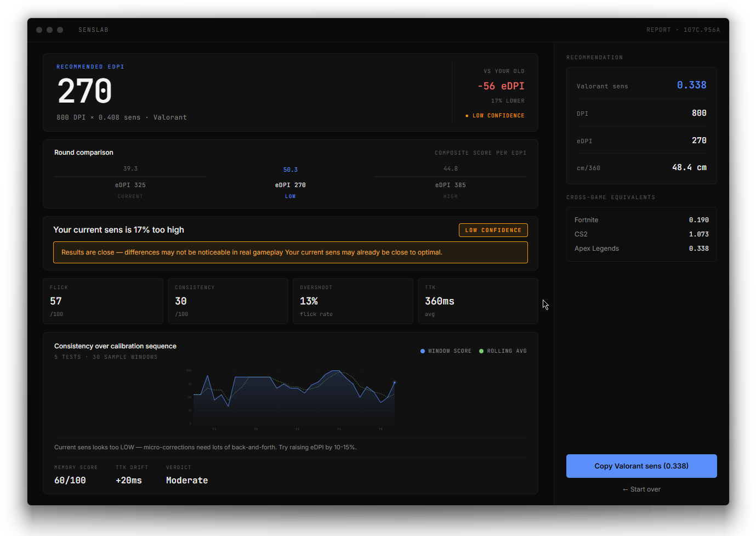Screen dimensions: 756x536
Task: Click the FLICK score card 57
Action: (x=103, y=301)
